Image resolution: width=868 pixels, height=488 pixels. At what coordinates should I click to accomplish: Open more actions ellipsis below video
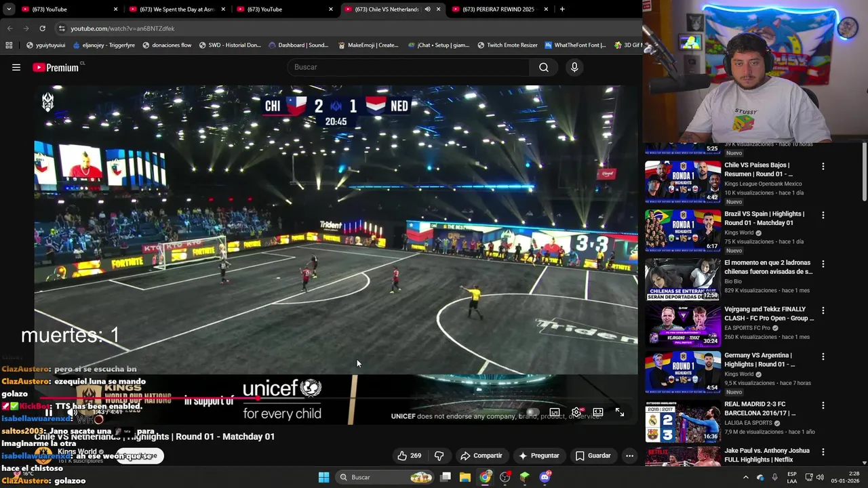(630, 455)
